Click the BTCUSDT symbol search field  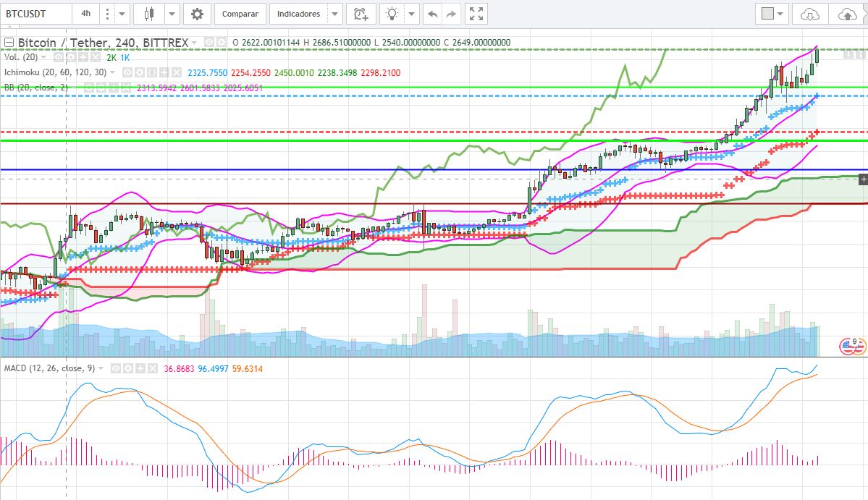coord(36,14)
